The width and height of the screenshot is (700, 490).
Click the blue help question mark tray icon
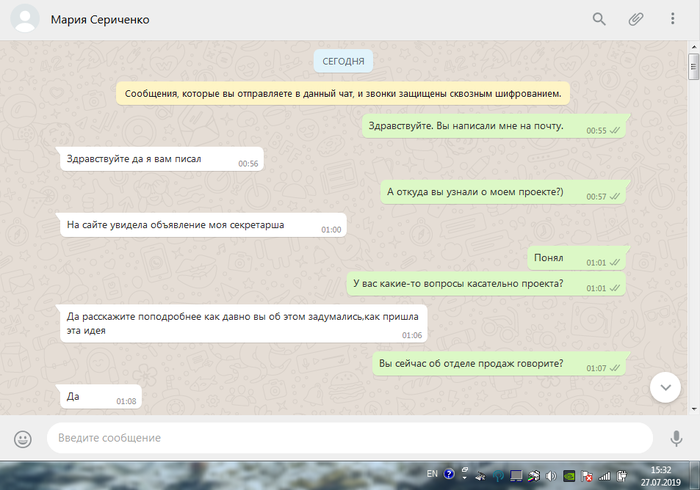click(x=450, y=475)
